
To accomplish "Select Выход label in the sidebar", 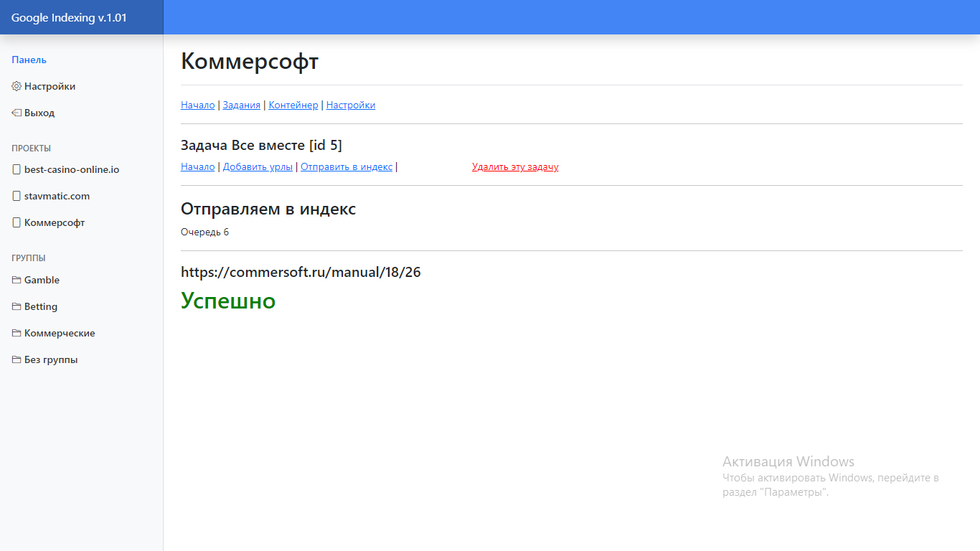I will [x=39, y=113].
